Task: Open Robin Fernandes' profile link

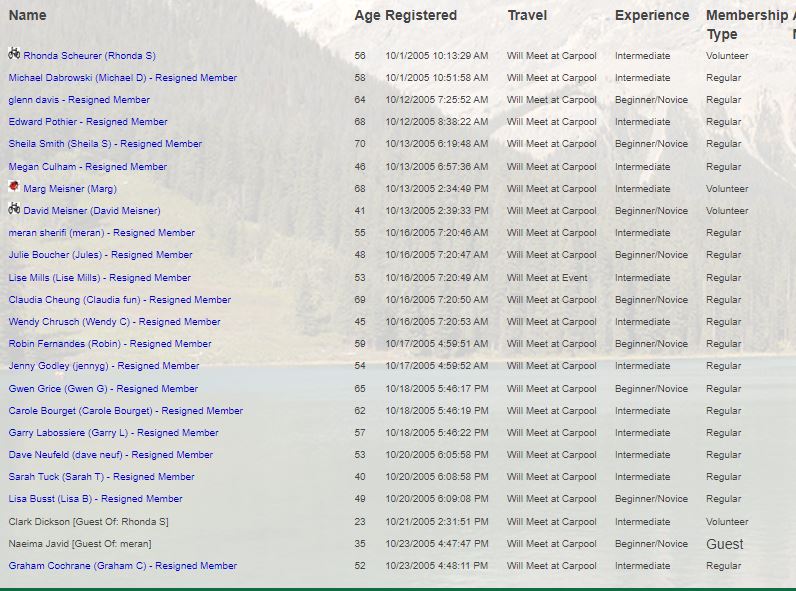Action: (x=110, y=344)
